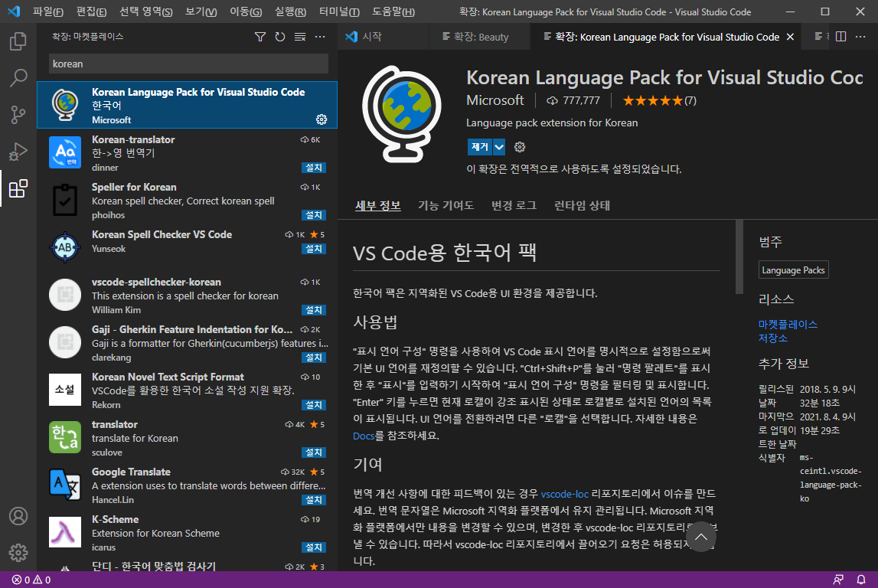This screenshot has height=588, width=878.
Task: Click the filter extensions icon
Action: pyautogui.click(x=259, y=37)
